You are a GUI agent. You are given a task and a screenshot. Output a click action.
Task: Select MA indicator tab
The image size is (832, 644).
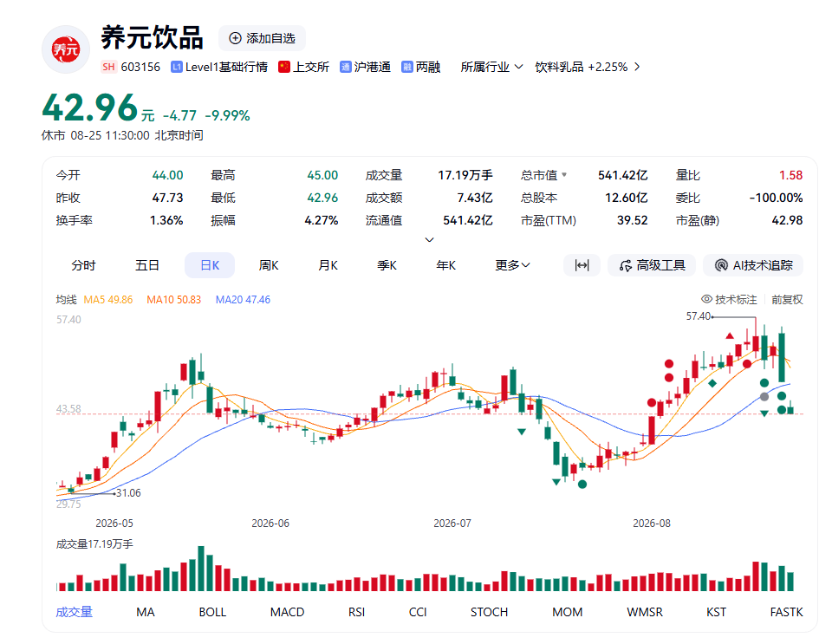pyautogui.click(x=146, y=612)
